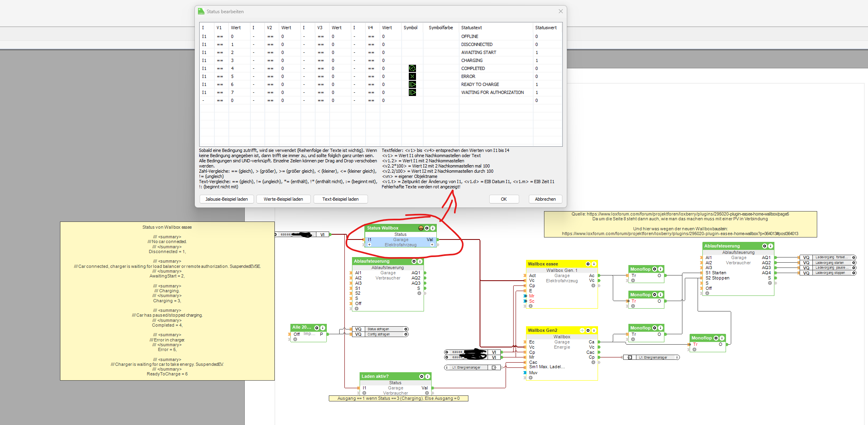
Task: Open settings gear on Status Wallbox block
Action: coord(427,228)
